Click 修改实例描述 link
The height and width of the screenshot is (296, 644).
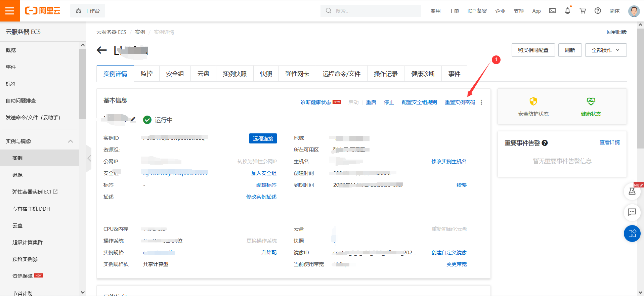click(x=261, y=197)
